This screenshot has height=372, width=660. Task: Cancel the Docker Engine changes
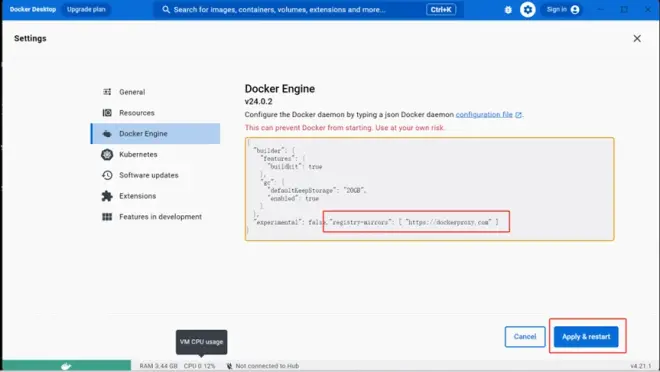click(x=525, y=337)
